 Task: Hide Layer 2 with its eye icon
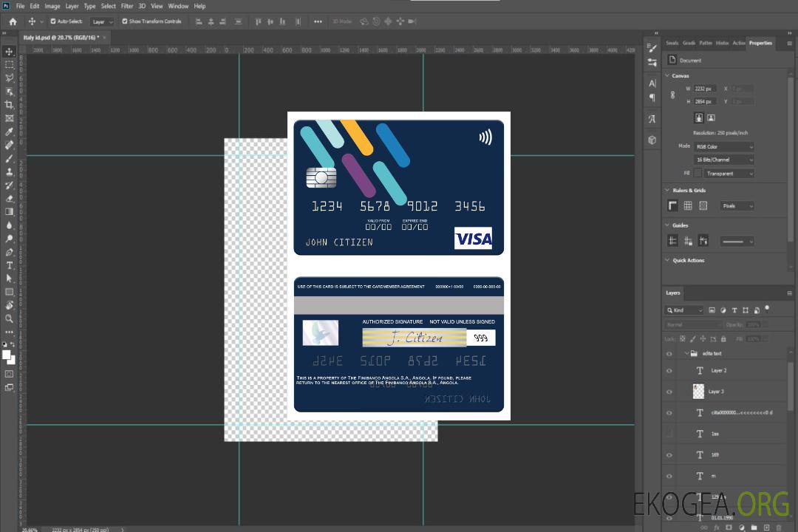coord(669,371)
